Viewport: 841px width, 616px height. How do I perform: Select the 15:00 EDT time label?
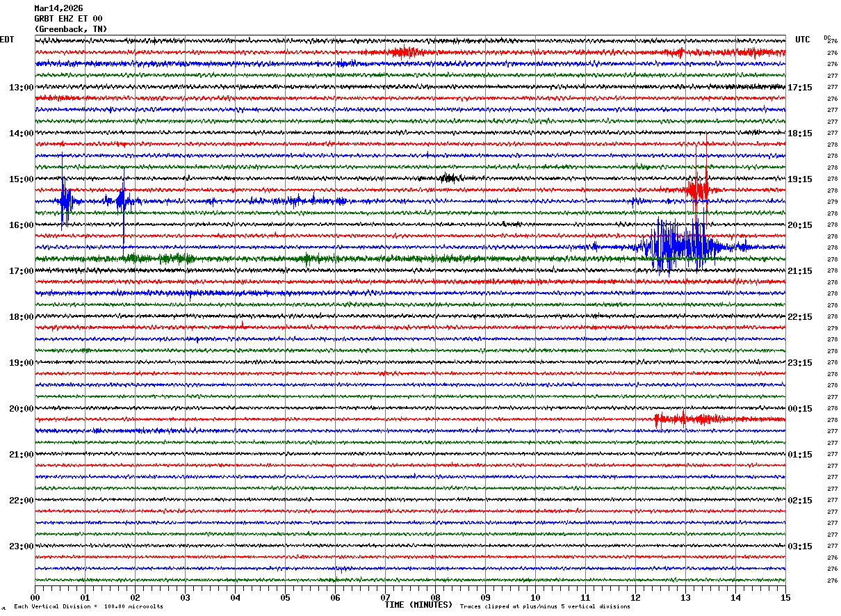click(x=21, y=179)
